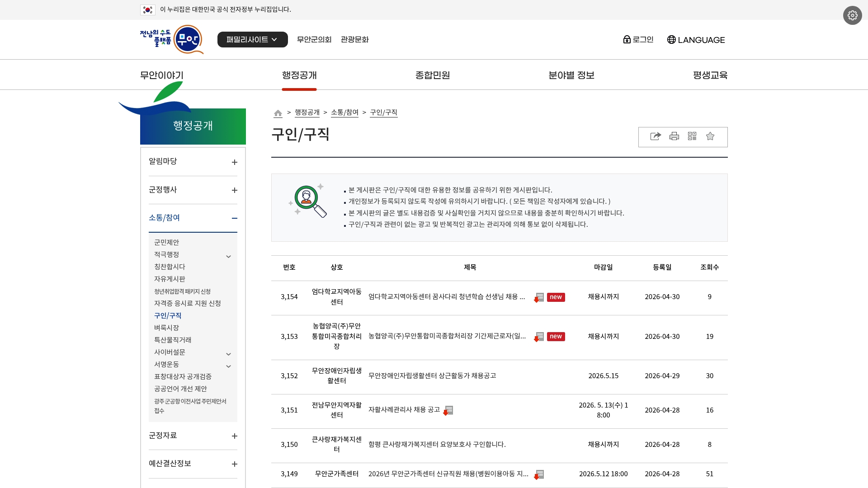Screen dimensions: 868x488
Task: Open post 자활사례관리사 채용 공고
Action: coord(404,410)
